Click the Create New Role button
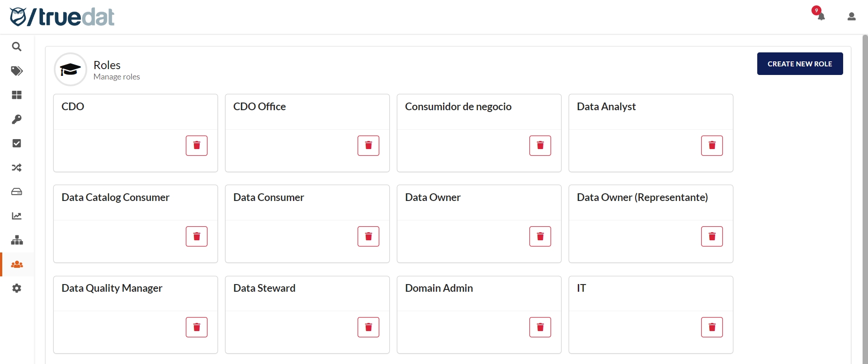 coord(799,64)
